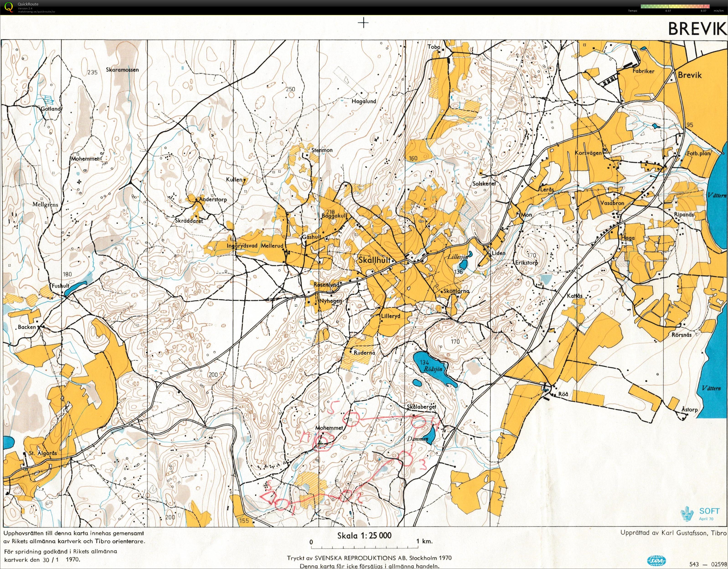This screenshot has height=569, width=728.
Task: Click the 'April 70' text under SOFT
Action: click(706, 519)
